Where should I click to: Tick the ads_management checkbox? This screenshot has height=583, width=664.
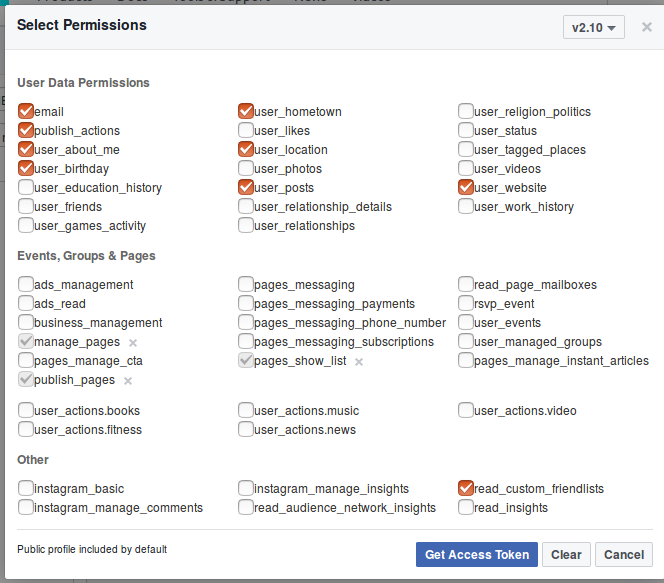(x=26, y=285)
